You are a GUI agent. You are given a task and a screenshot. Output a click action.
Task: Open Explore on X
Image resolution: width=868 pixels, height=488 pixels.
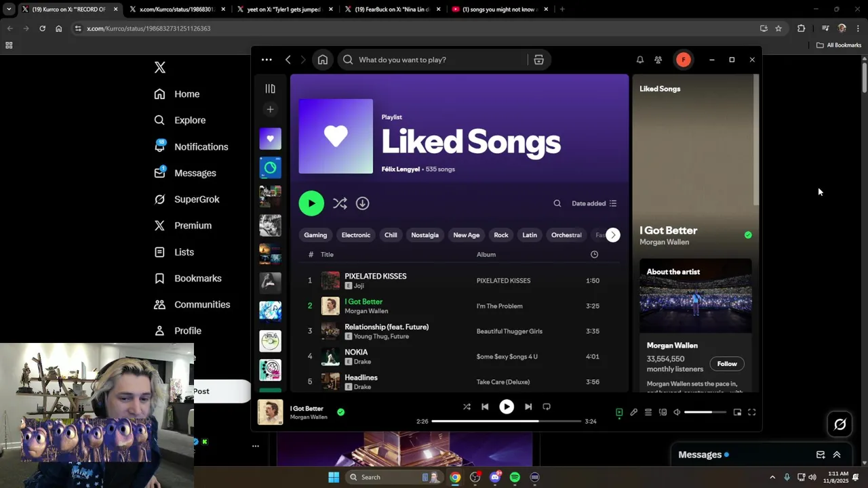[x=180, y=121]
